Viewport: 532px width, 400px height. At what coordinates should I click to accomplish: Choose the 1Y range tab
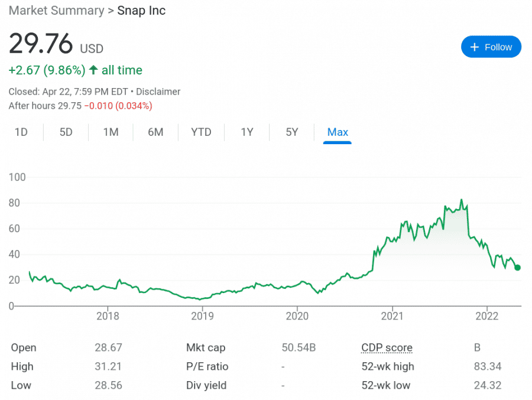click(x=247, y=132)
